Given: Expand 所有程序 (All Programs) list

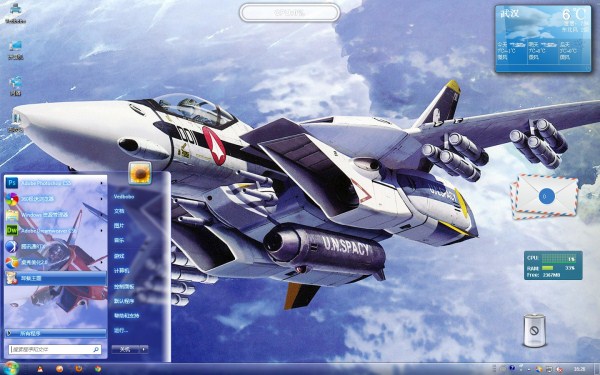Looking at the screenshot, I should click(55, 333).
